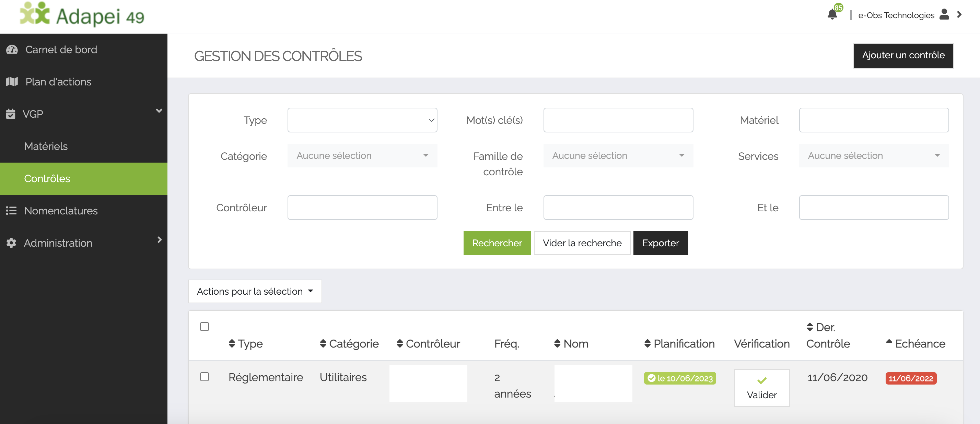
Task: Expand the Administration submenu chevron
Action: pyautogui.click(x=160, y=239)
